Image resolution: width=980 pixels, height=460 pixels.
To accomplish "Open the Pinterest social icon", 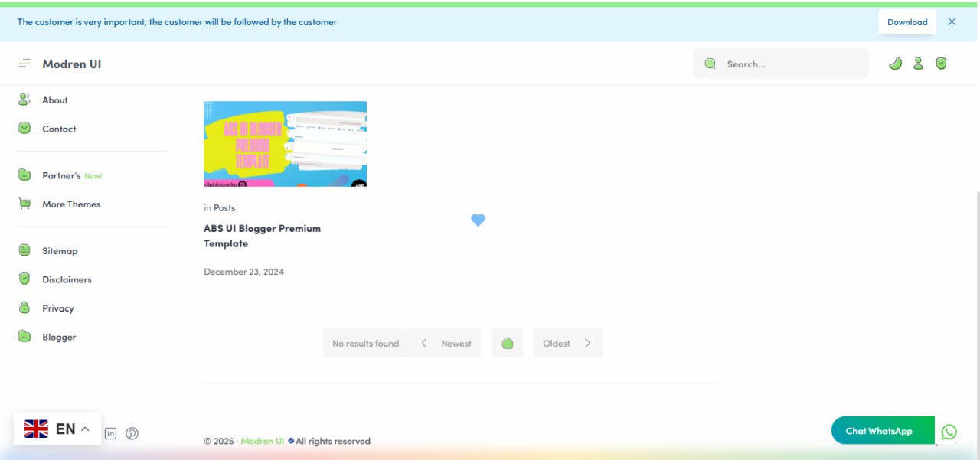I will point(132,434).
